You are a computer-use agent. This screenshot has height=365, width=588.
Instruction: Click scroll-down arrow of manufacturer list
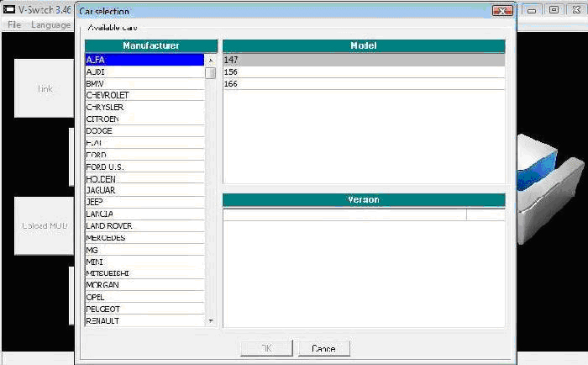211,320
